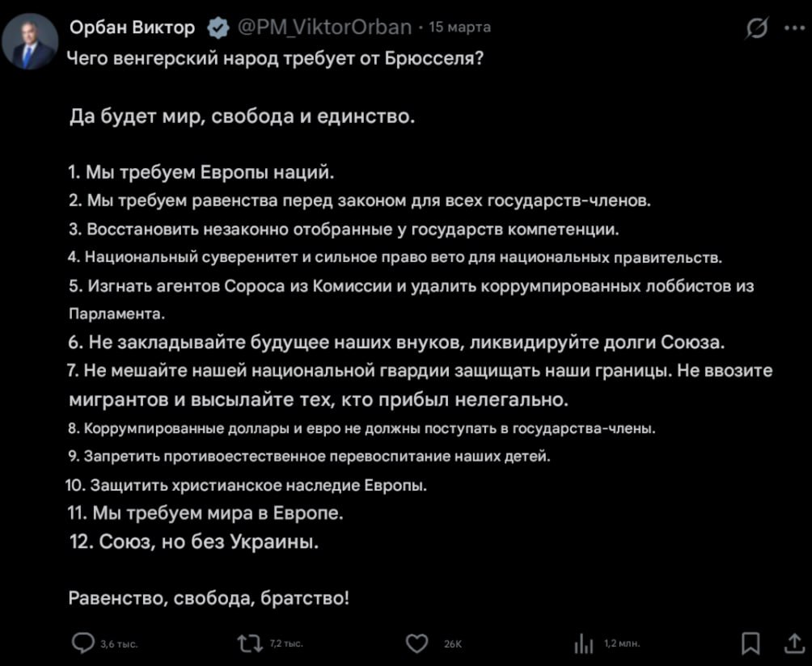Click the display name Орбан Виктор
This screenshot has height=666, width=812.
(x=132, y=27)
